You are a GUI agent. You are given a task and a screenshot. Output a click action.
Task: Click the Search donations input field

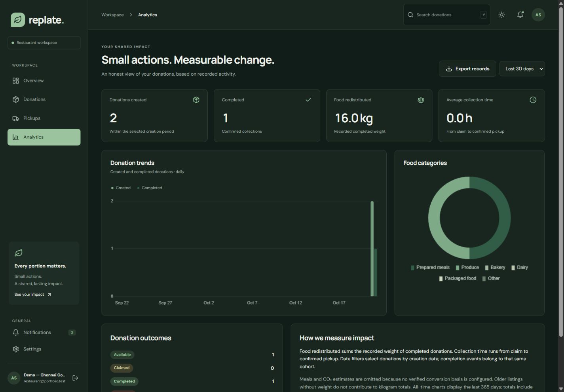tap(446, 15)
